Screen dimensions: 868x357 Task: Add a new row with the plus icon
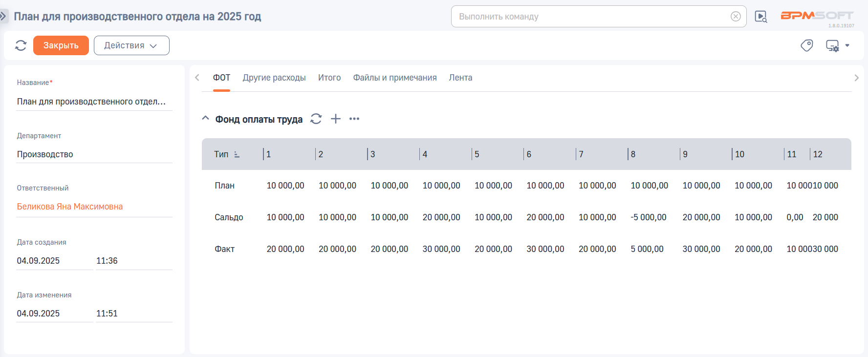336,119
